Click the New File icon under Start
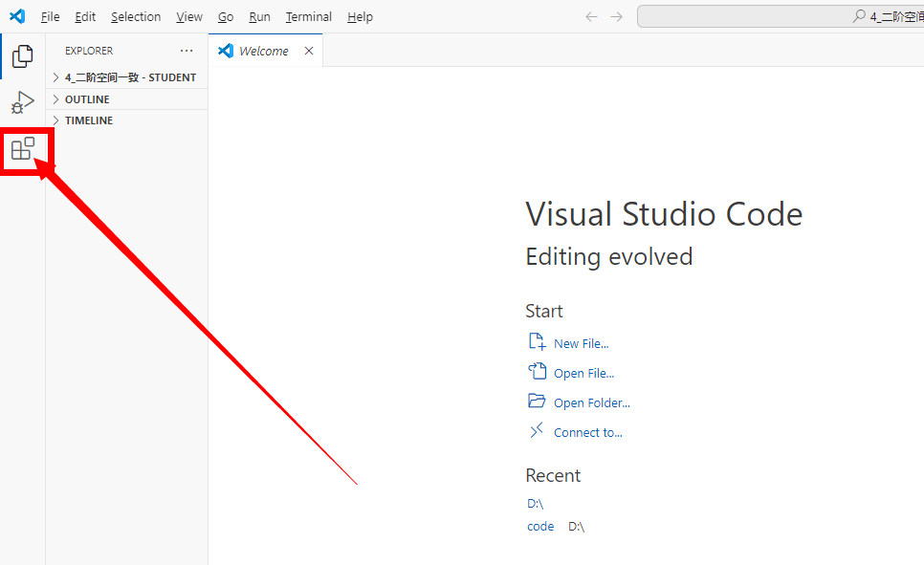 tap(537, 341)
